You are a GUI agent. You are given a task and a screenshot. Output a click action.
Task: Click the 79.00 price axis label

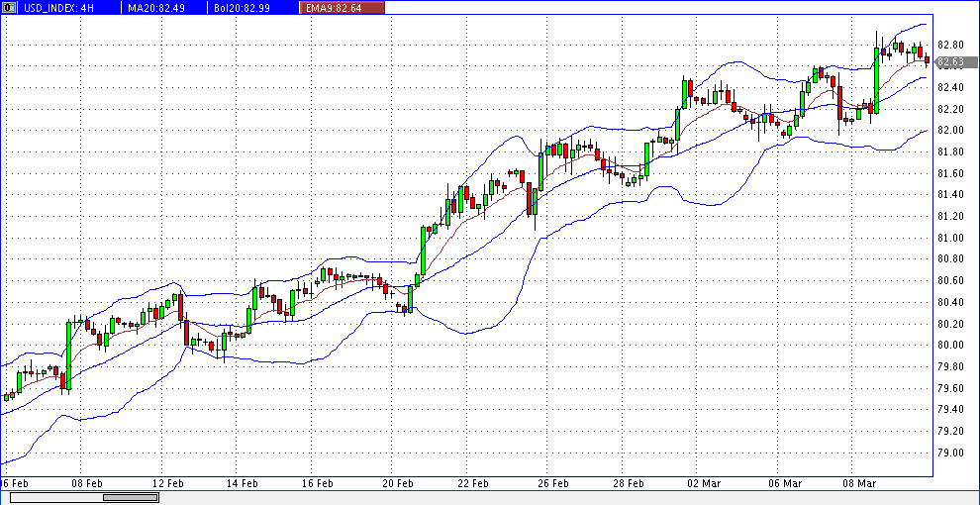pos(950,453)
